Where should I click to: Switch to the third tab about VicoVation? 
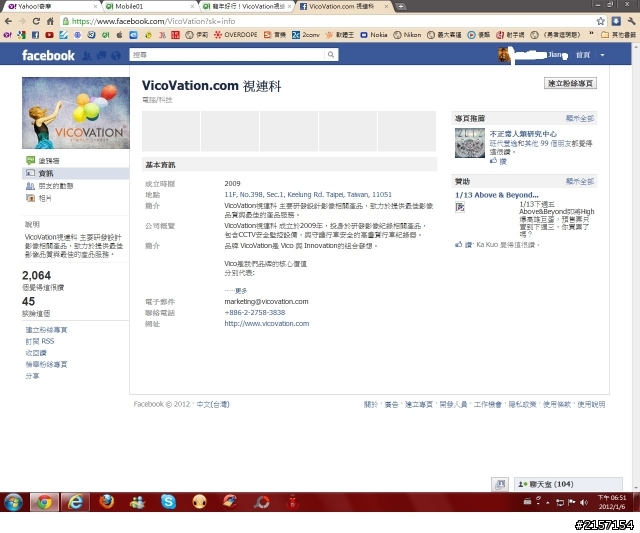coord(246,7)
